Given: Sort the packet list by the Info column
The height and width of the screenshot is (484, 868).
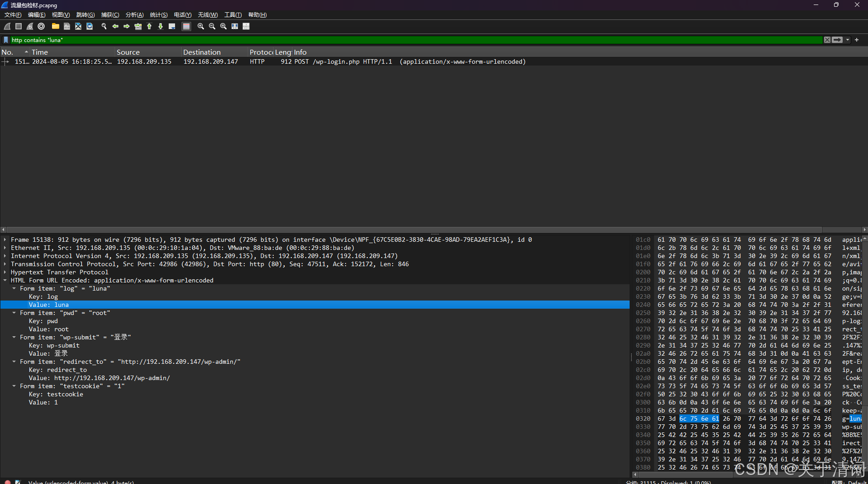Looking at the screenshot, I should 580,52.
